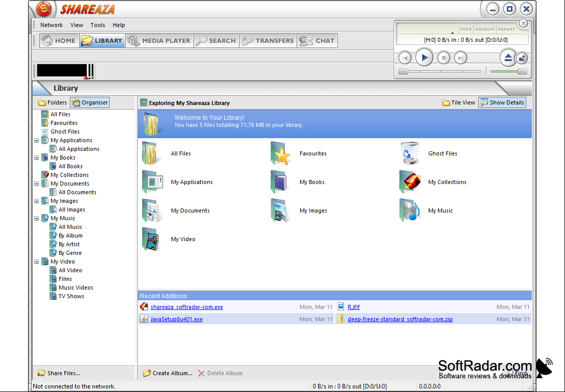Open the Transfers tab
Viewport: 565px width, 392px height.
pyautogui.click(x=268, y=40)
